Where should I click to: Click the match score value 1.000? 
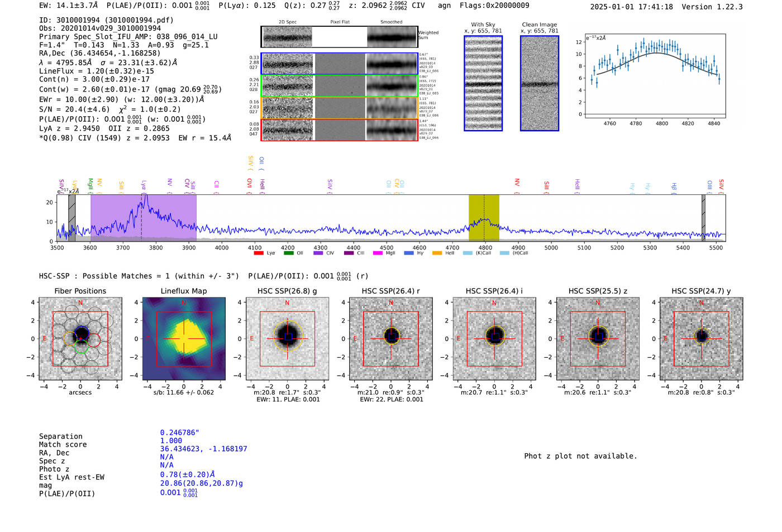171,441
